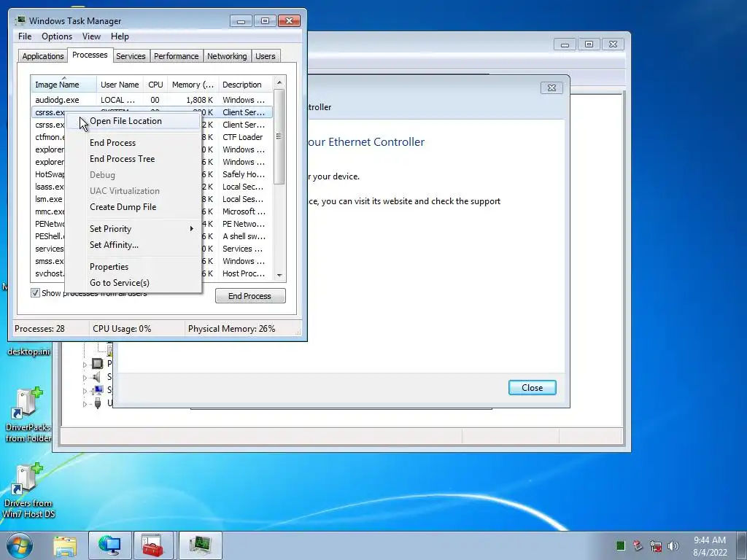Open Drivers from Win7 Host DS shortcut
The width and height of the screenshot is (747, 560).
[x=28, y=491]
